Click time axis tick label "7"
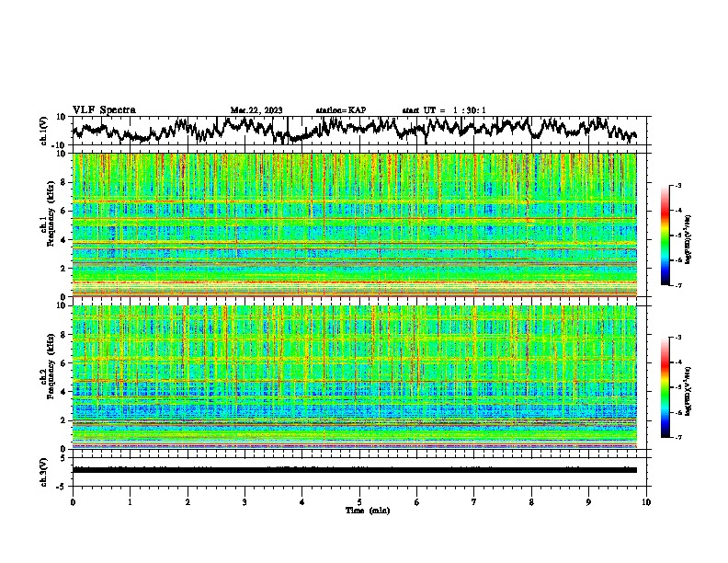The image size is (728, 563). tap(474, 502)
